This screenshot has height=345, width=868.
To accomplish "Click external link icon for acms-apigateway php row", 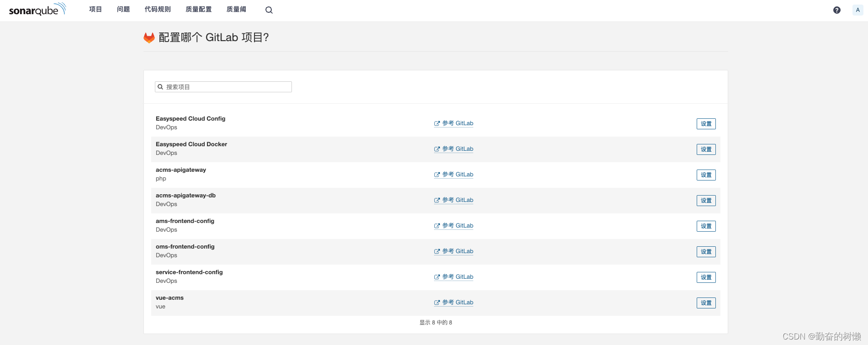I will [x=437, y=175].
